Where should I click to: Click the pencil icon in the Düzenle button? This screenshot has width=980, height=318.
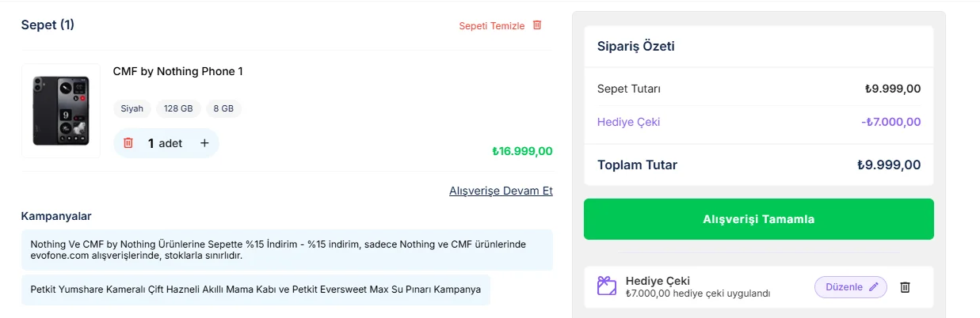pyautogui.click(x=874, y=287)
